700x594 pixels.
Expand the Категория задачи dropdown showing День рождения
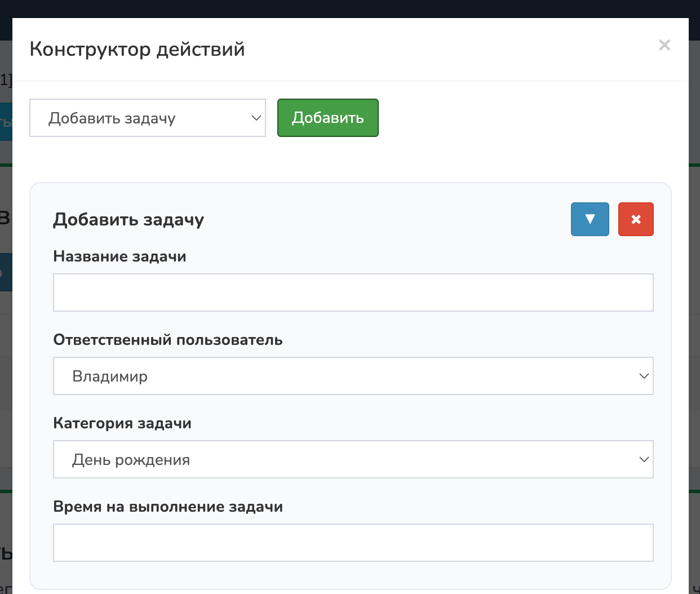coord(353,459)
